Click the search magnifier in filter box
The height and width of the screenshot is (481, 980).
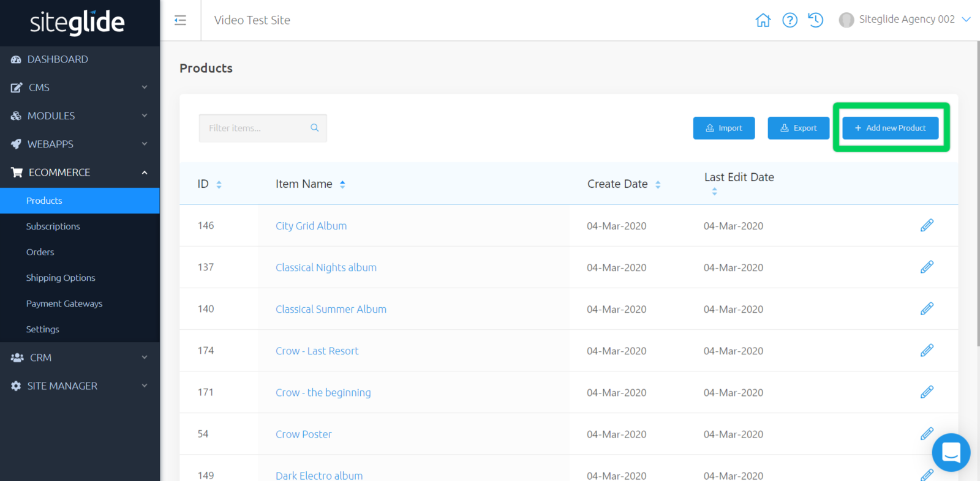pyautogui.click(x=315, y=128)
